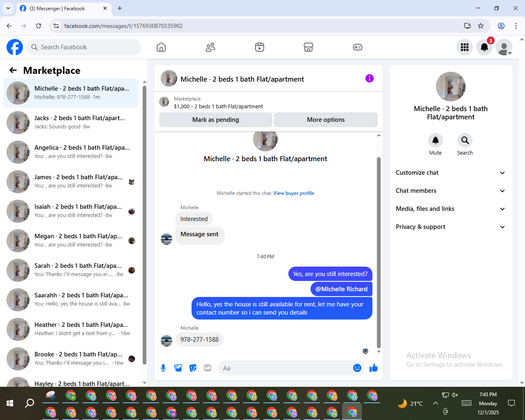The width and height of the screenshot is (525, 420).
Task: Open the Angelica conversation
Action: point(71,152)
